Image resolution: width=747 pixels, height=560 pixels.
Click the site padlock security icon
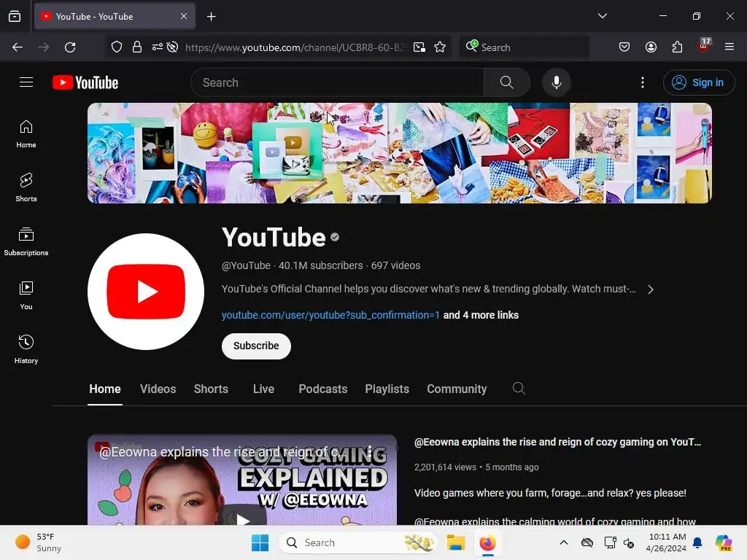pos(137,47)
